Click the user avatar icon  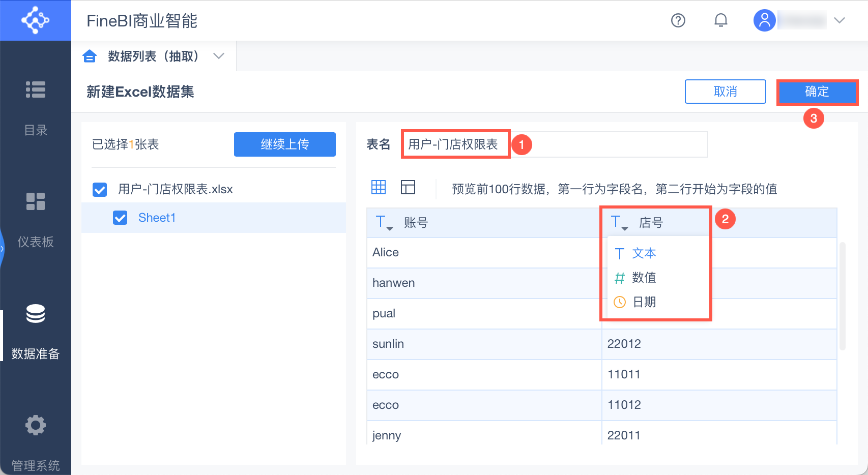click(x=764, y=20)
